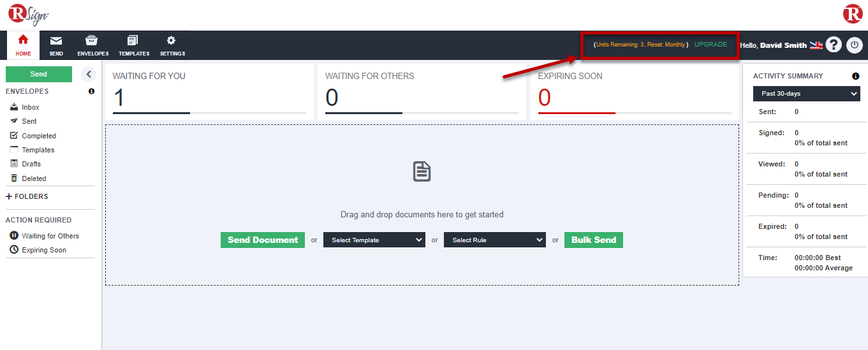Log out using the power icon
868x350 pixels.
[x=855, y=45]
